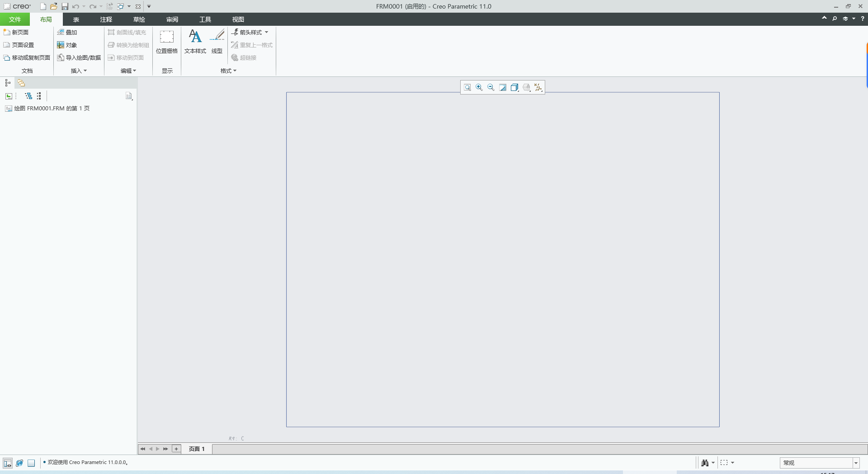
Task: Switch to the 注释 ribbon tab
Action: 106,19
